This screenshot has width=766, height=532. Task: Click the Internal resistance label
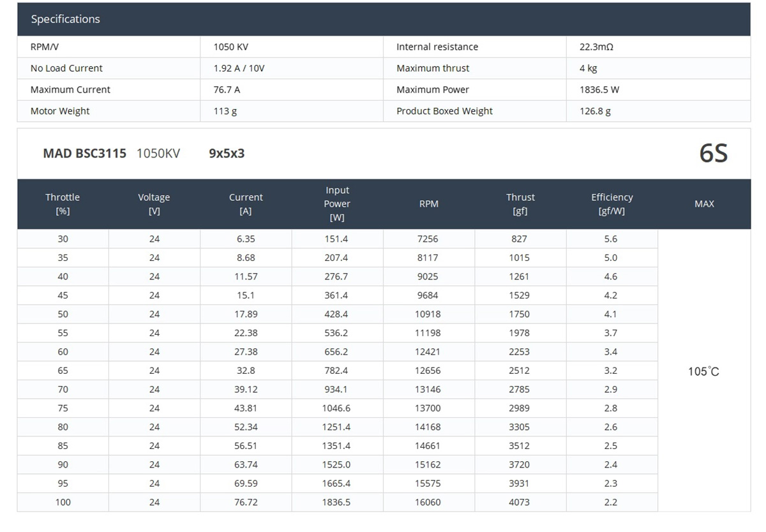437,47
